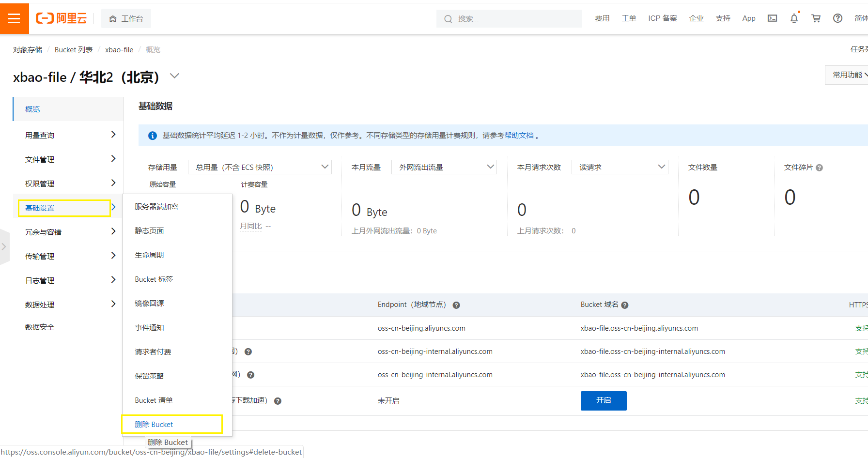
Task: Expand the 用量查询 sidebar item
Action: coord(68,135)
